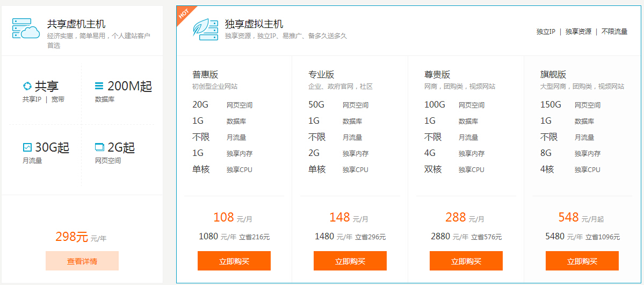Click the 4核 独享CPU spec row
Image resolution: width=644 pixels, height=285 pixels.
[x=570, y=169]
